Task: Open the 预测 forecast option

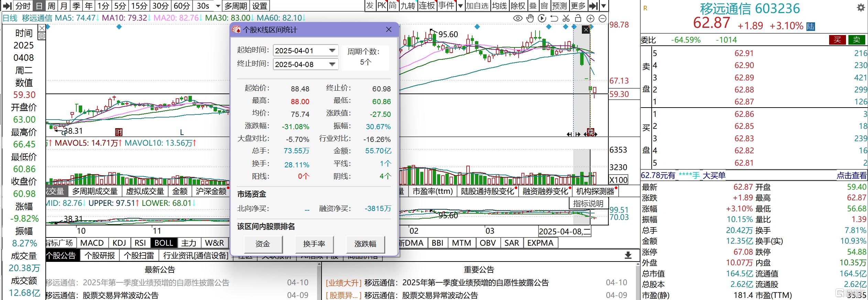Action: (x=559, y=6)
